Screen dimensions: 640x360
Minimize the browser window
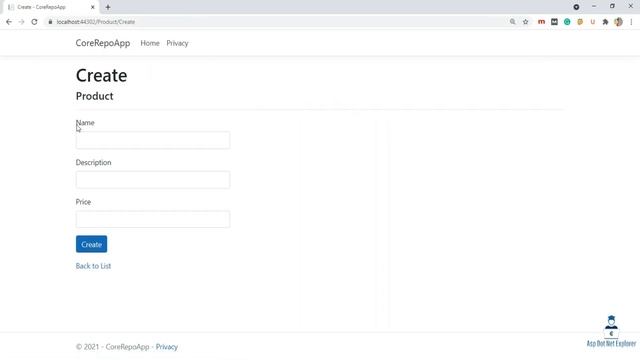594,7
